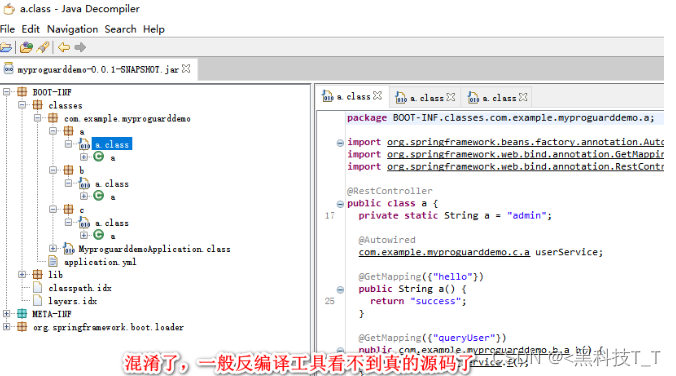Image resolution: width=676 pixels, height=376 pixels.
Task: Click the META-INF folder icon
Action: click(x=22, y=314)
